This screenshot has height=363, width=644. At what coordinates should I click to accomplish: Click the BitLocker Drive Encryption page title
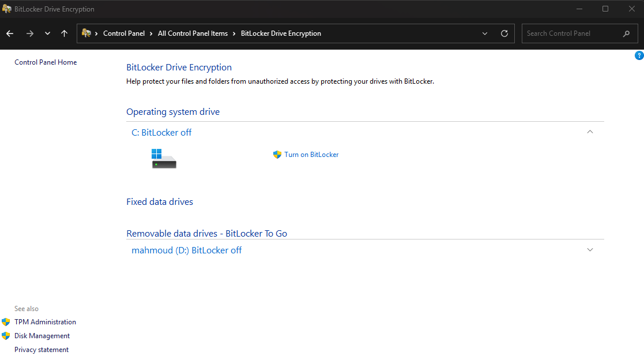[179, 68]
